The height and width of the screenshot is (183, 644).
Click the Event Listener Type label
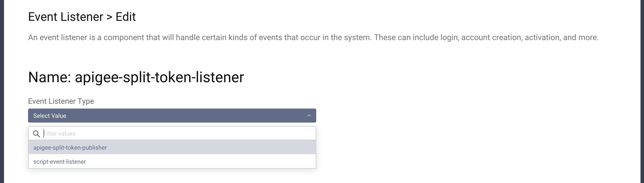[61, 101]
